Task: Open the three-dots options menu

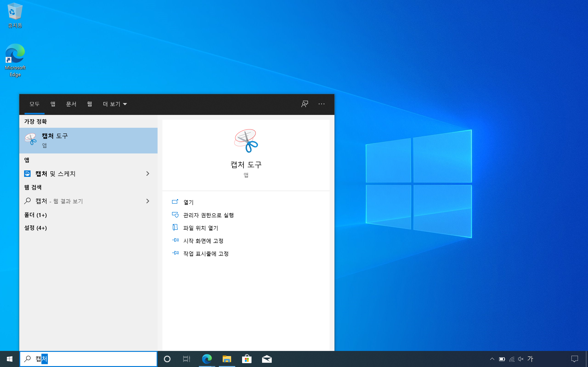Action: click(x=321, y=104)
